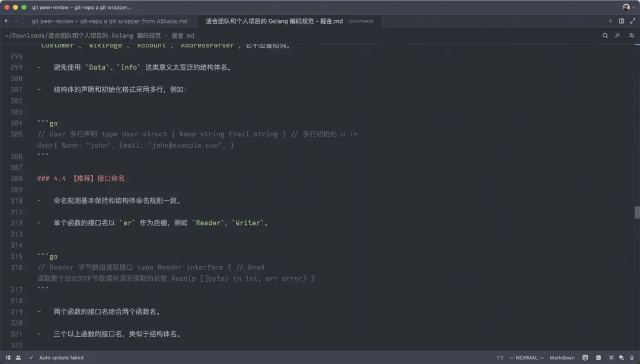The width and height of the screenshot is (640, 364).
Task: Toggle fullscreen with the diagonal arrows icon
Action: pos(632,21)
